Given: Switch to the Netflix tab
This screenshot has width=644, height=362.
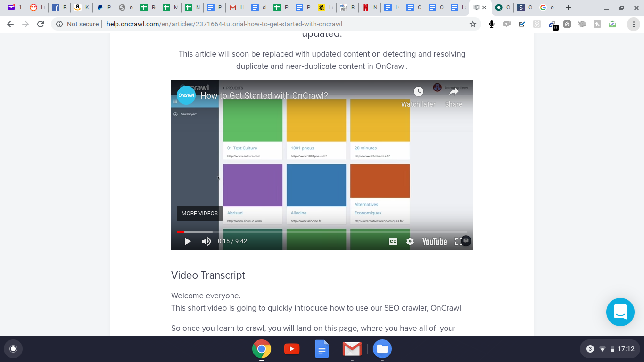Looking at the screenshot, I should click(370, 8).
